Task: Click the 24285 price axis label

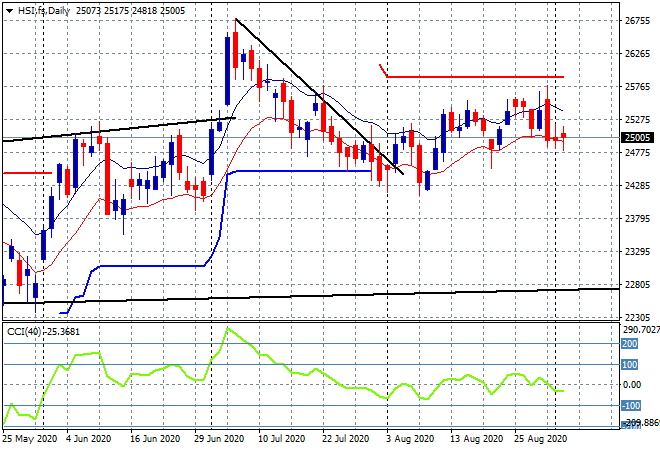Action: [x=637, y=185]
